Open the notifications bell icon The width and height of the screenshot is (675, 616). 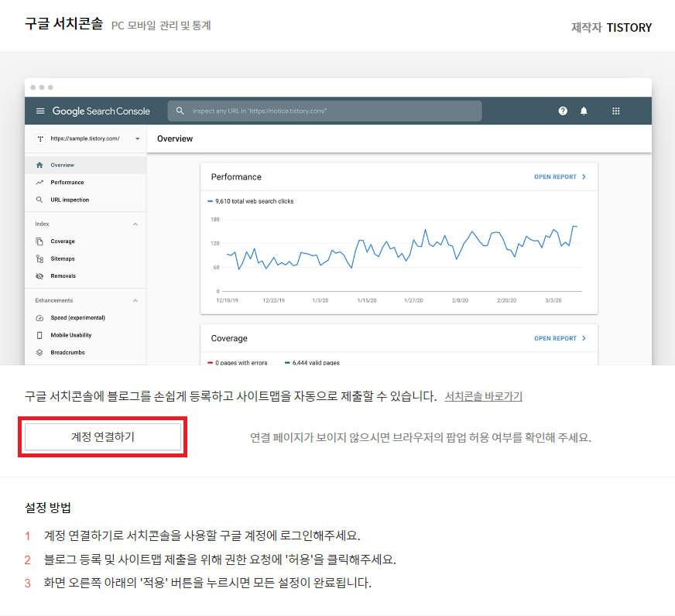(584, 111)
